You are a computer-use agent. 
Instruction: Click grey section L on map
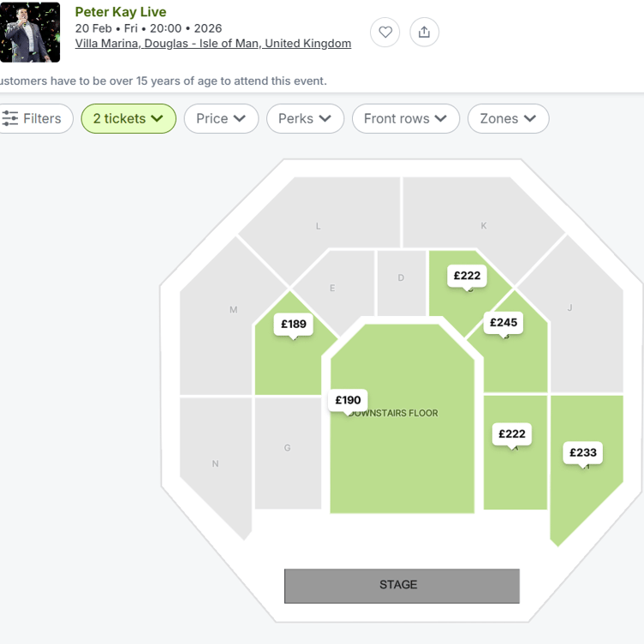click(x=319, y=226)
